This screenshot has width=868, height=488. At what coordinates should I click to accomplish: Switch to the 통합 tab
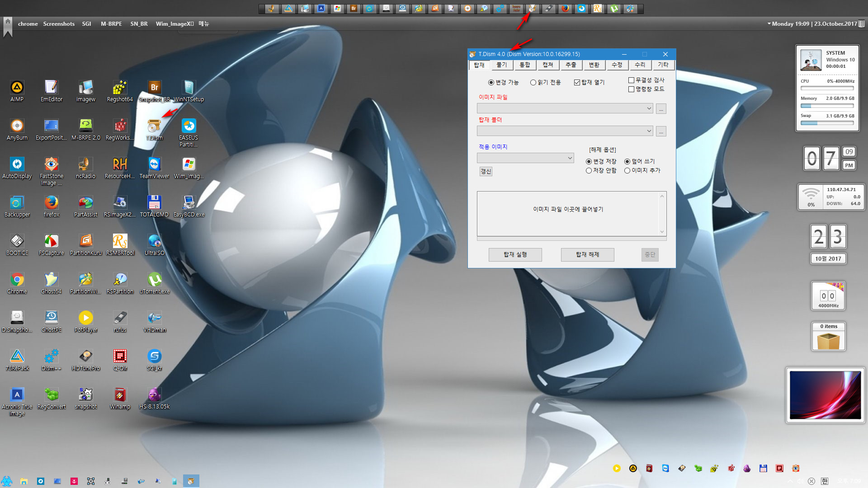tap(525, 65)
